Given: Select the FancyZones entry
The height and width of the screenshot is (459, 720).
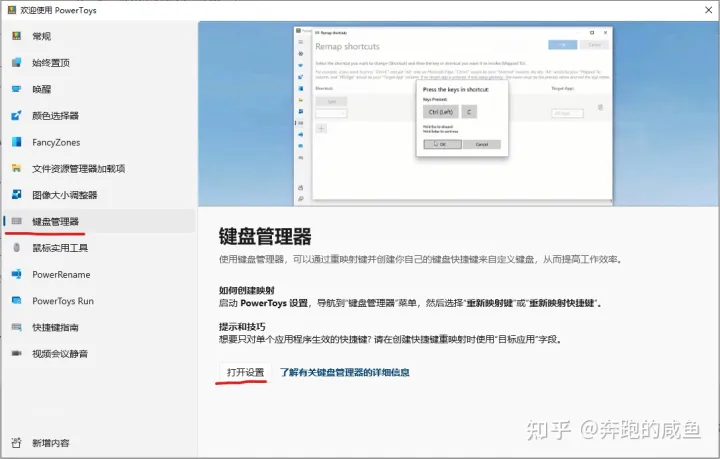Looking at the screenshot, I should tap(99, 142).
